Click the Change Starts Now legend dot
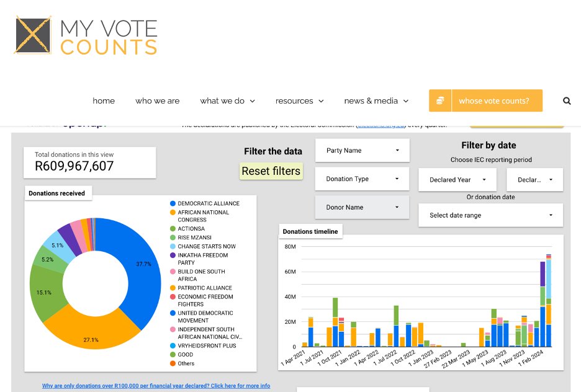The width and height of the screenshot is (581, 392). [173, 246]
